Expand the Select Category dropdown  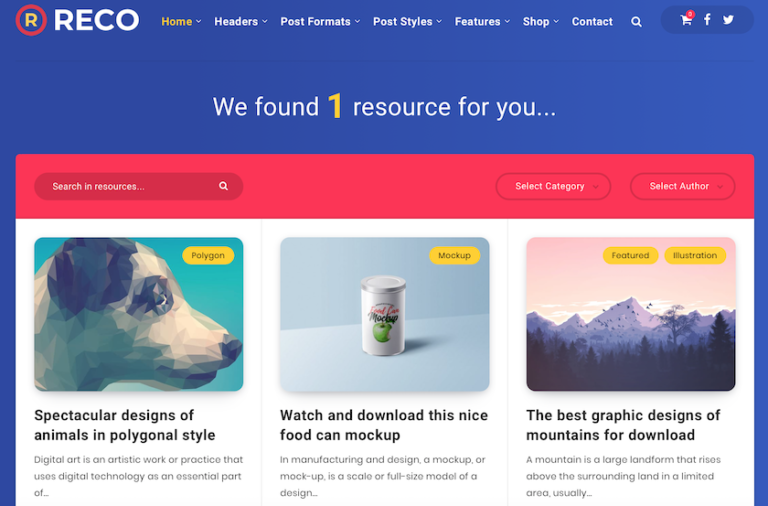(x=553, y=186)
